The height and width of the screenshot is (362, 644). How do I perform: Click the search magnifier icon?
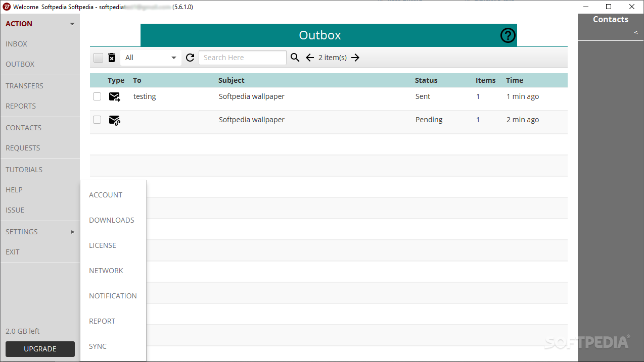pos(295,58)
